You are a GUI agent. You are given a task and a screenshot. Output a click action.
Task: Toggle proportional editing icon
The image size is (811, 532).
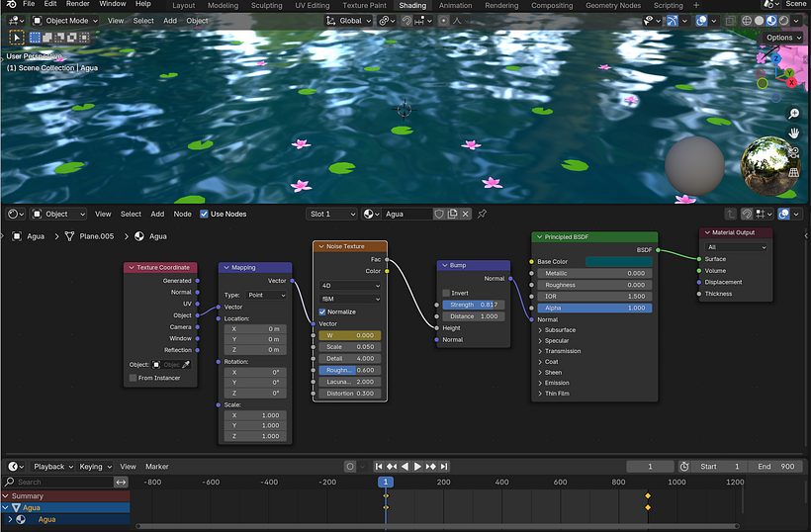443,21
